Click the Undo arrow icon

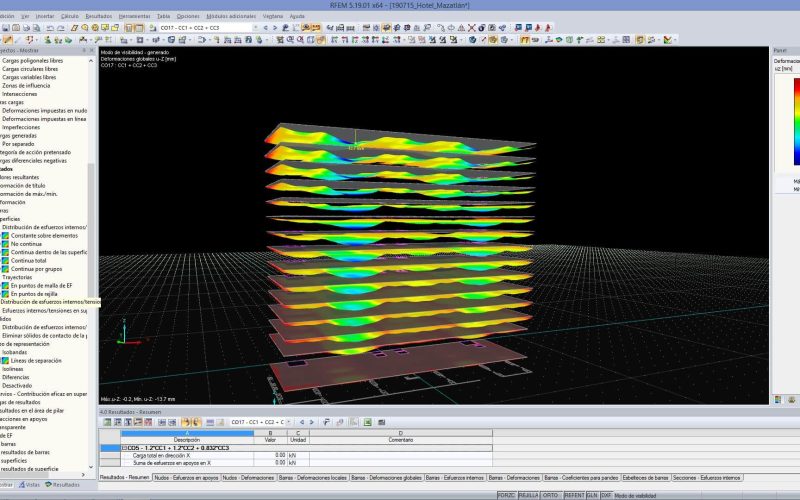(x=49, y=28)
